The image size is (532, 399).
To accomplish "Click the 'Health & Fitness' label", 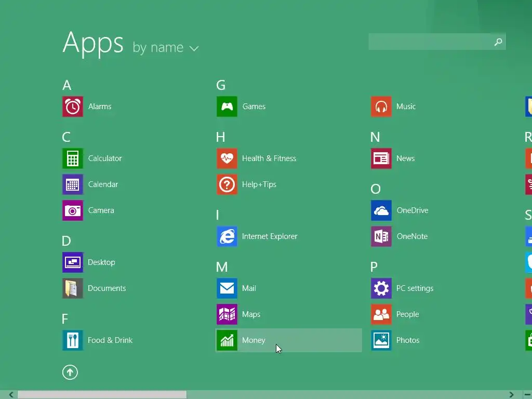I will 269,158.
